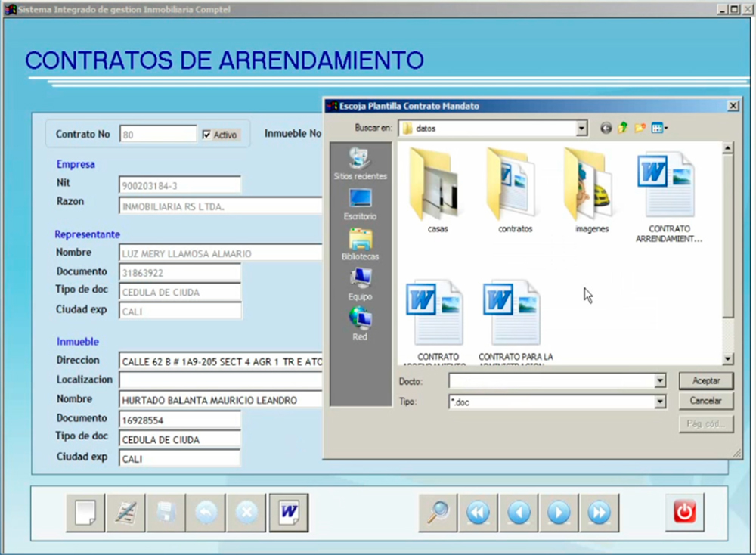Click the red power exit icon

pos(685,512)
